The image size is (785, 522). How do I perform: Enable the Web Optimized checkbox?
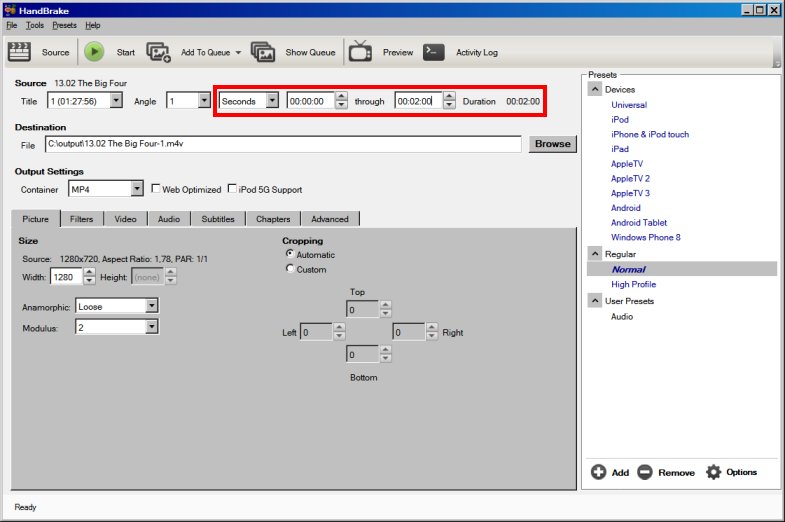coord(156,189)
